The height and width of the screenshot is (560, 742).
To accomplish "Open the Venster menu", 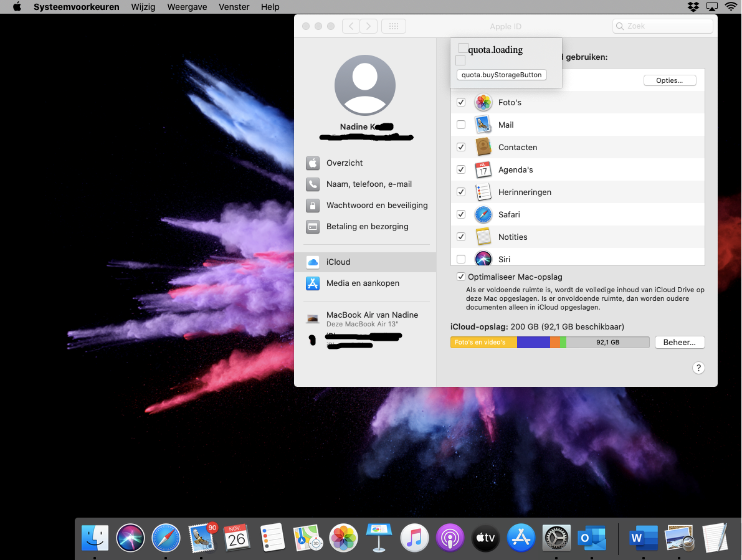I will 234,7.
